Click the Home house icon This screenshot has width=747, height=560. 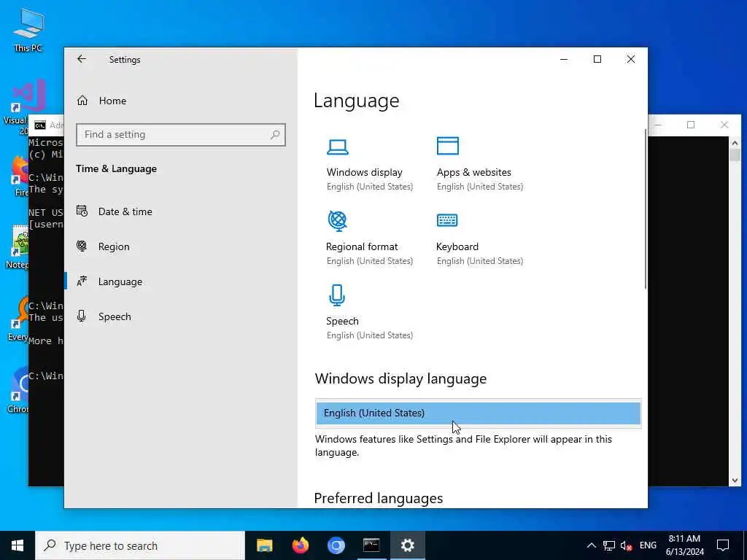(82, 101)
